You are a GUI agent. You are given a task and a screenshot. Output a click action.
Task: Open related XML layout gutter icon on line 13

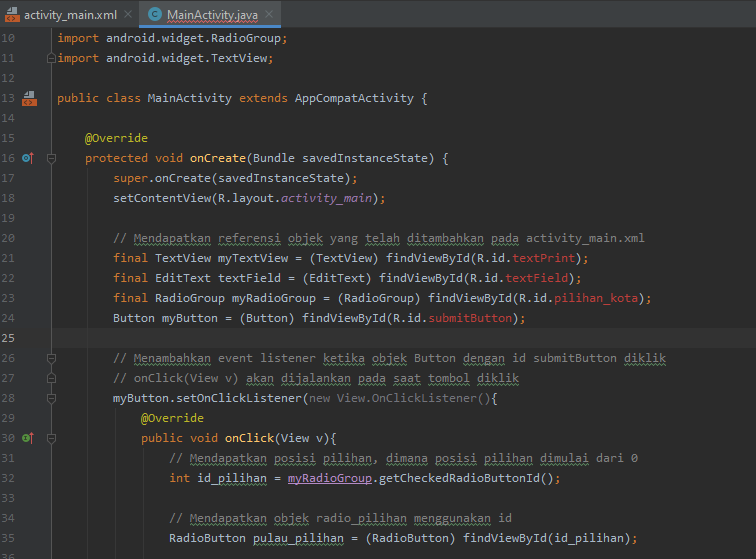pos(29,98)
